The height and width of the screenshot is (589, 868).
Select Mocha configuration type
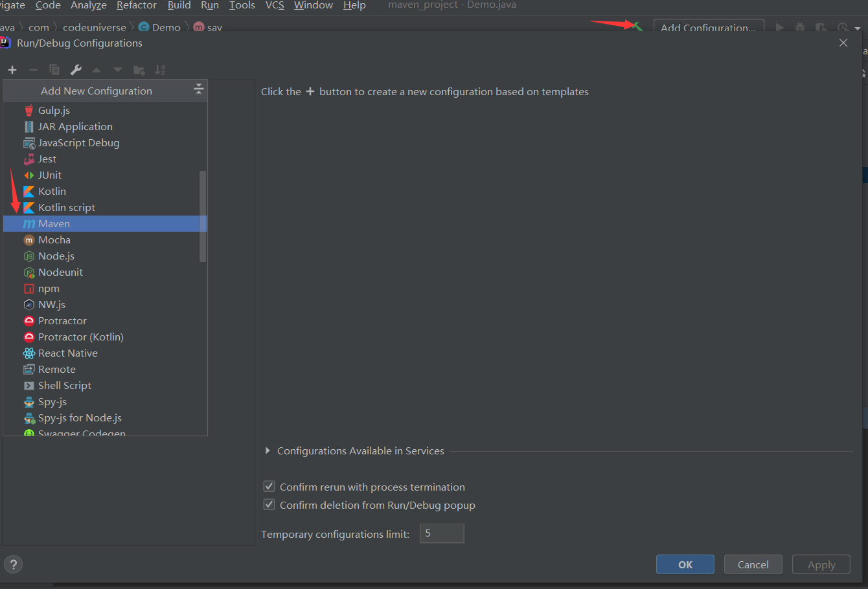(105, 239)
